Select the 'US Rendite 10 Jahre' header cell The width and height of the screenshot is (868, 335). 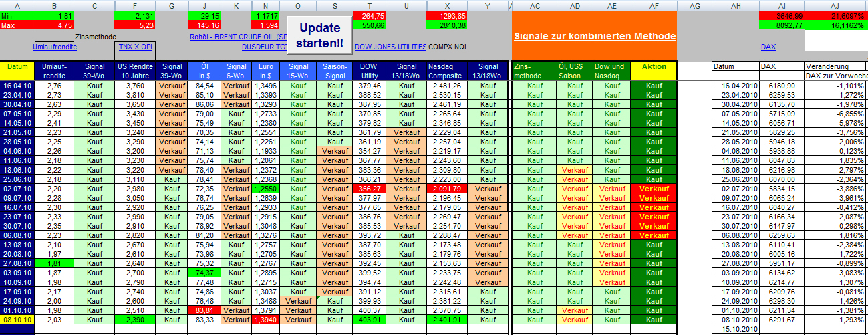[x=135, y=71]
